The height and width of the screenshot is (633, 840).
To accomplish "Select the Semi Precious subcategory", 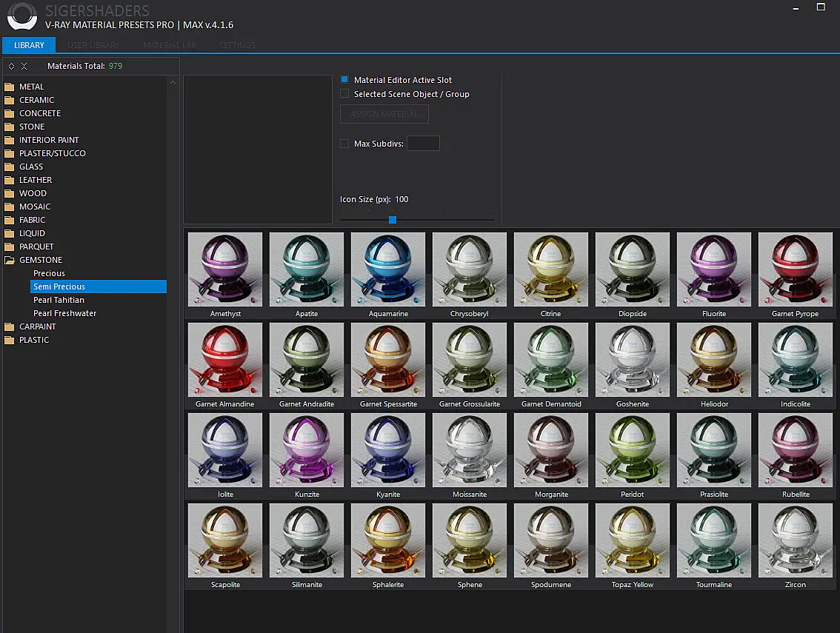I will tap(99, 287).
